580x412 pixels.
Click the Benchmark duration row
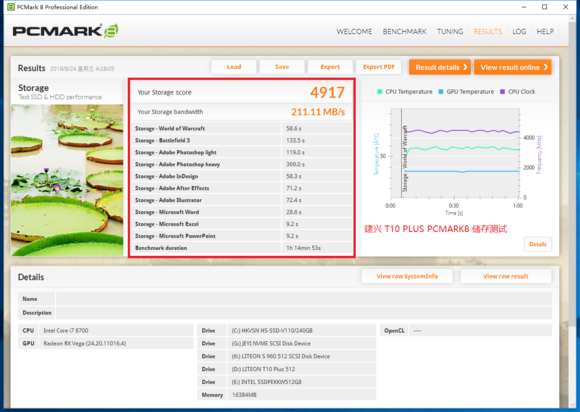(x=242, y=248)
